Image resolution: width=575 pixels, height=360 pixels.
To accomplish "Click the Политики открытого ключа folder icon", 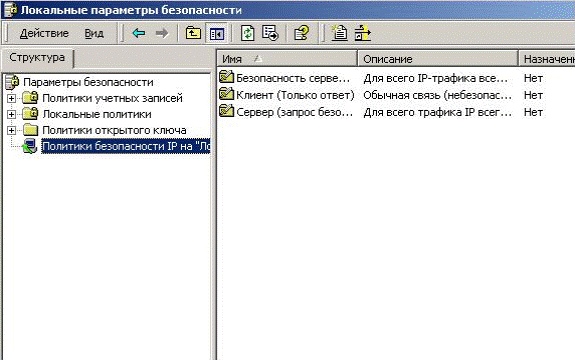I will [x=30, y=130].
